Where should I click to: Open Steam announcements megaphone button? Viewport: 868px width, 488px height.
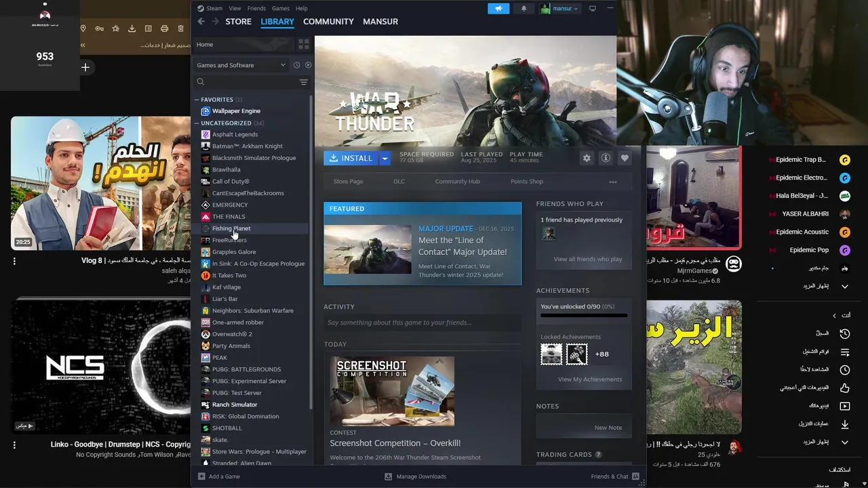[498, 9]
